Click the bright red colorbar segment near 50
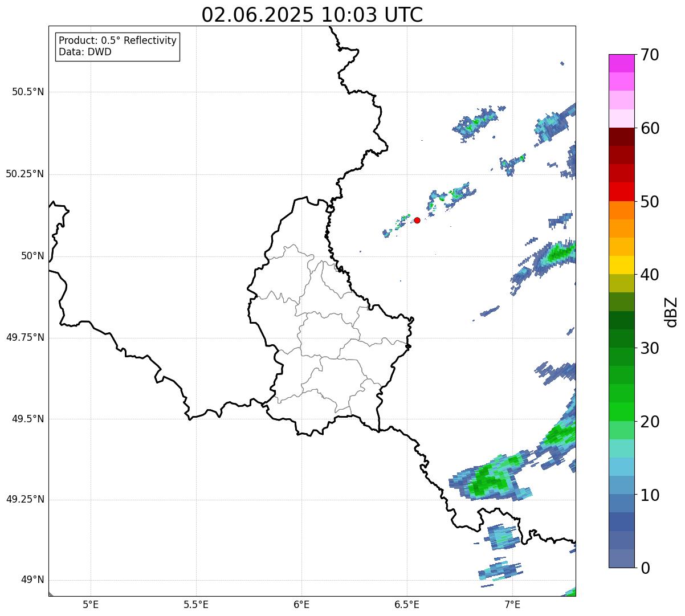Screen dimensions: 685x616 [622, 192]
